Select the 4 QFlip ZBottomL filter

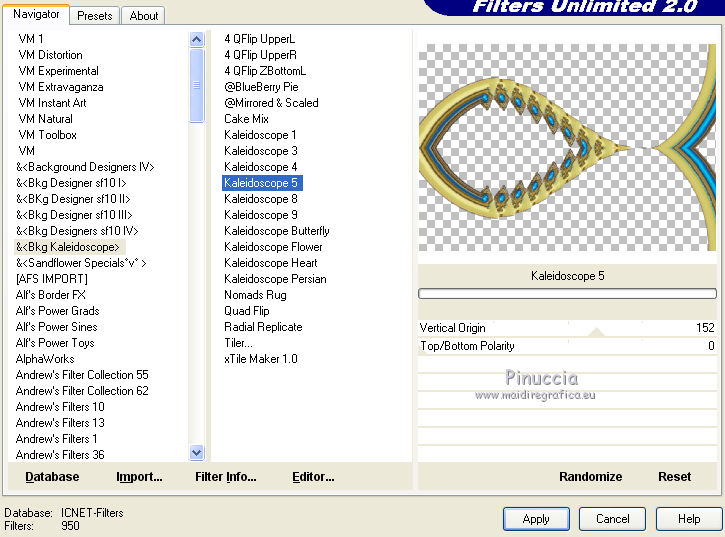pos(265,71)
